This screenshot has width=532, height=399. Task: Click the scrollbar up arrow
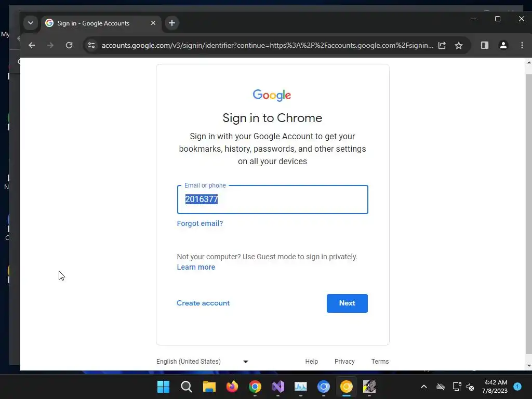(x=528, y=62)
